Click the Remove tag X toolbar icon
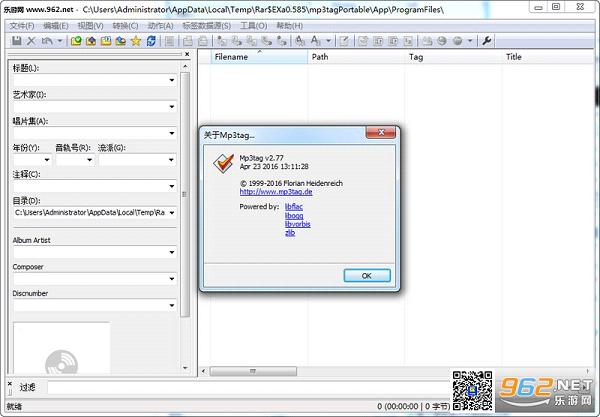Viewport: 600px width, 417px height. click(31, 41)
